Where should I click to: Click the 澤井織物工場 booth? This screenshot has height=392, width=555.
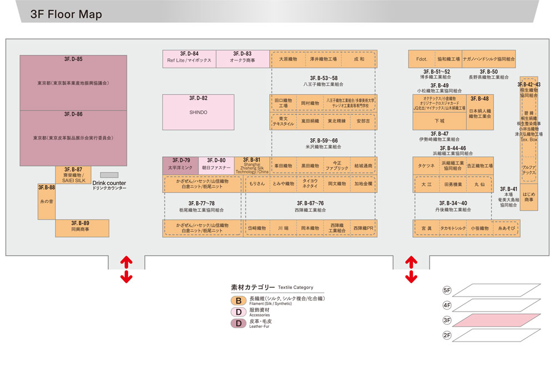click(323, 59)
